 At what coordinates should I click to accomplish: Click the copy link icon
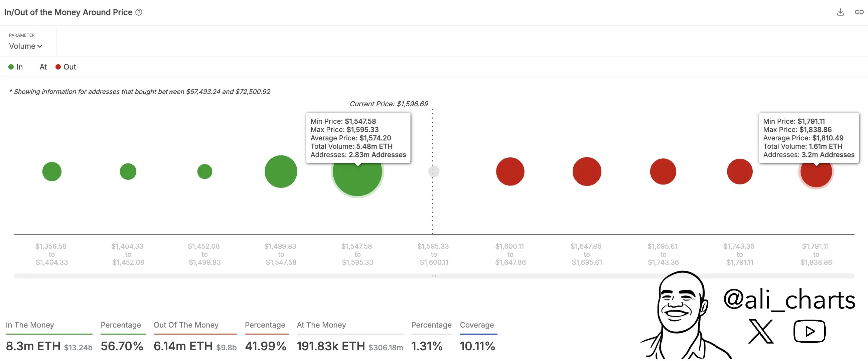859,12
